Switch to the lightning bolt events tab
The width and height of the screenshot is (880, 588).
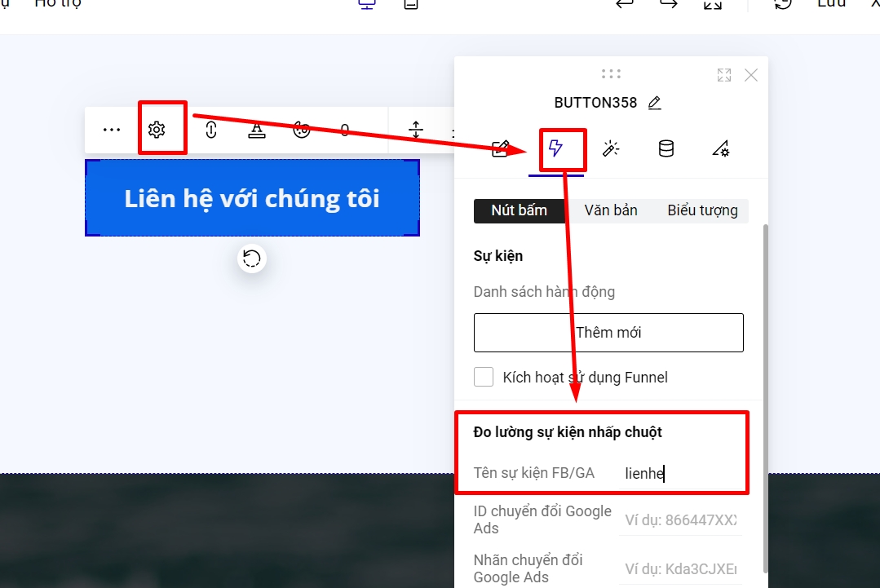coord(555,148)
